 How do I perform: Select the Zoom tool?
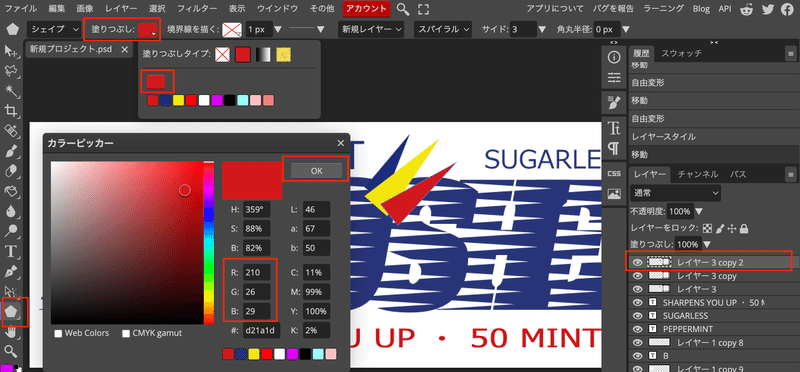tap(11, 351)
